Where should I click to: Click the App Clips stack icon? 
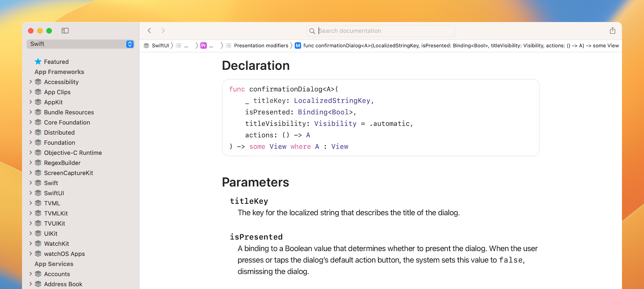pyautogui.click(x=38, y=92)
